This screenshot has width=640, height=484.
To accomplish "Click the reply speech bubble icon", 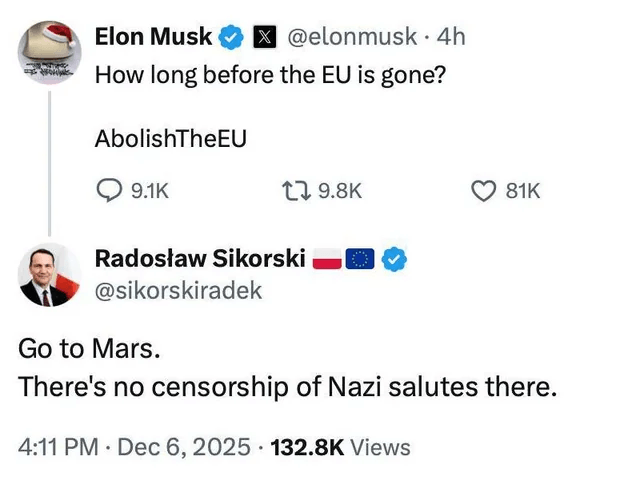I will (107, 190).
